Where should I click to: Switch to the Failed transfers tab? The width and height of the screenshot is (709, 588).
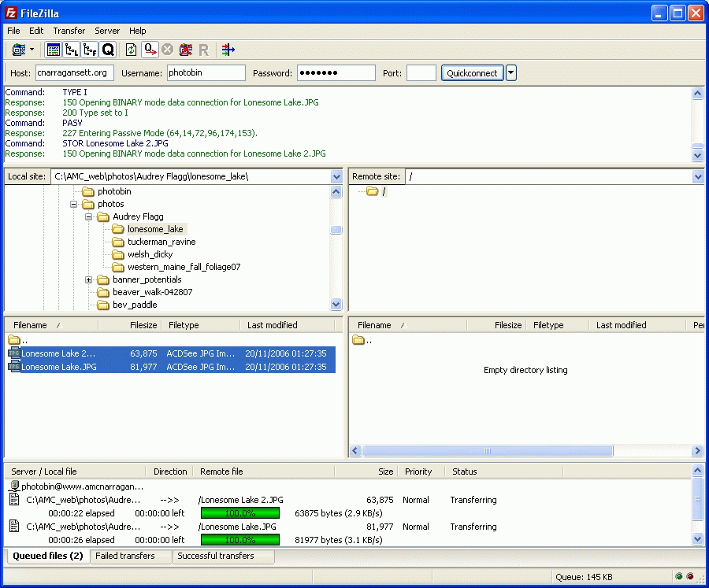click(131, 556)
